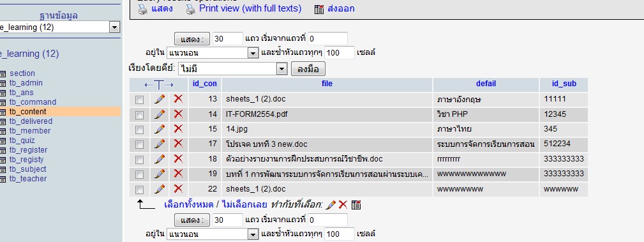This screenshot has width=644, height=242.
Task: Delete row with id_con 22
Action: click(x=178, y=188)
